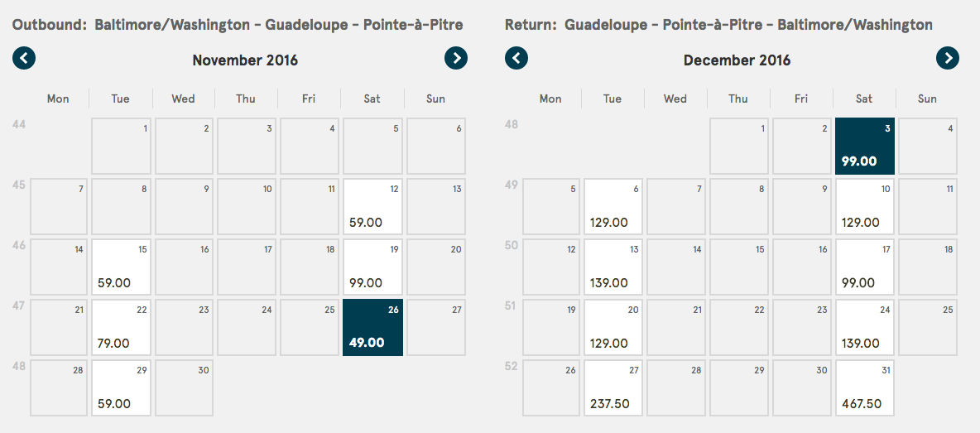Pick November 22 outbound fare 79.00
The width and height of the screenshot is (980, 433).
point(121,327)
